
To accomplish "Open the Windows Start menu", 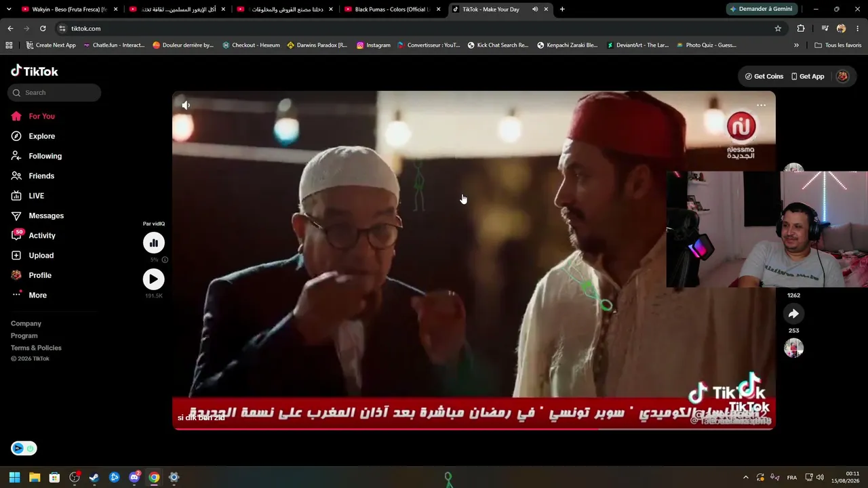I will coord(15,477).
